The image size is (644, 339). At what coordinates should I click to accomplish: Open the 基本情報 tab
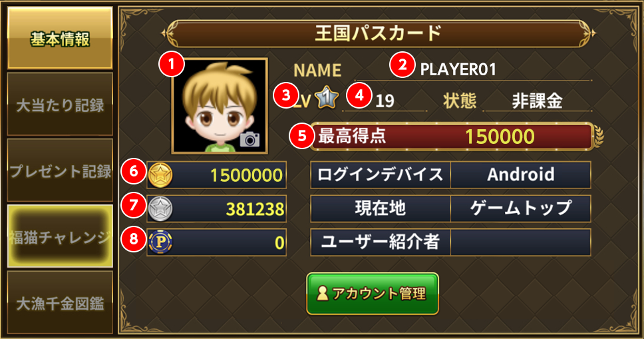[60, 38]
